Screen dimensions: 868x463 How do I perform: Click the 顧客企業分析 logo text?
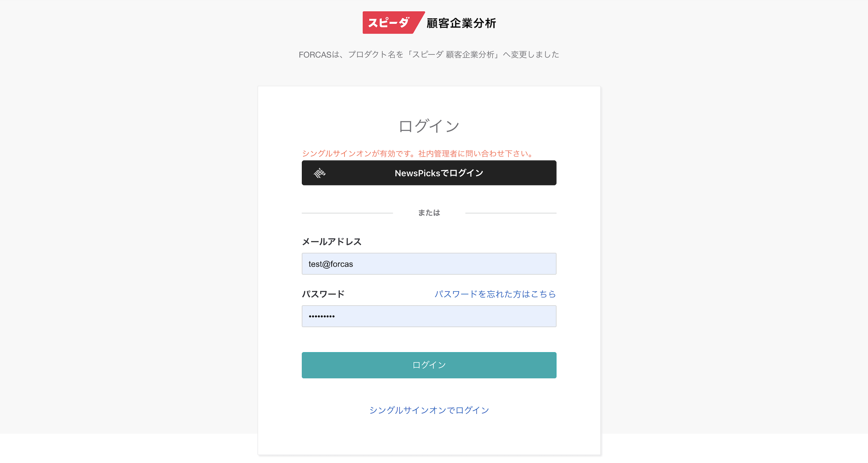461,23
